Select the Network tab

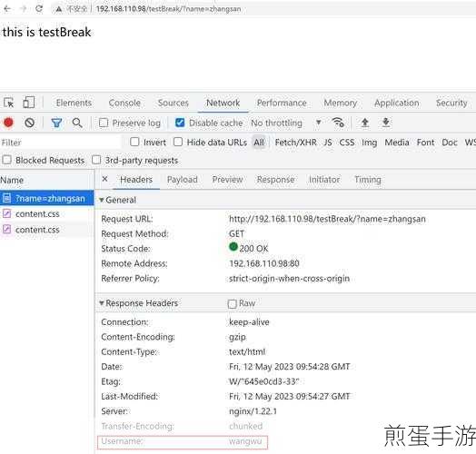click(x=223, y=103)
